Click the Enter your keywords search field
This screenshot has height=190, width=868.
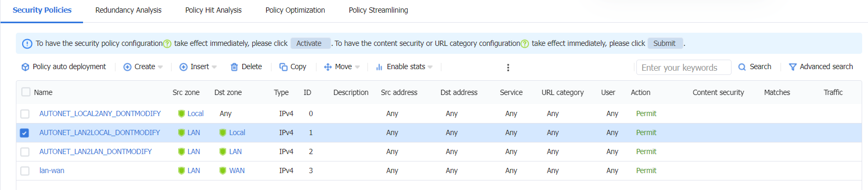click(x=684, y=68)
